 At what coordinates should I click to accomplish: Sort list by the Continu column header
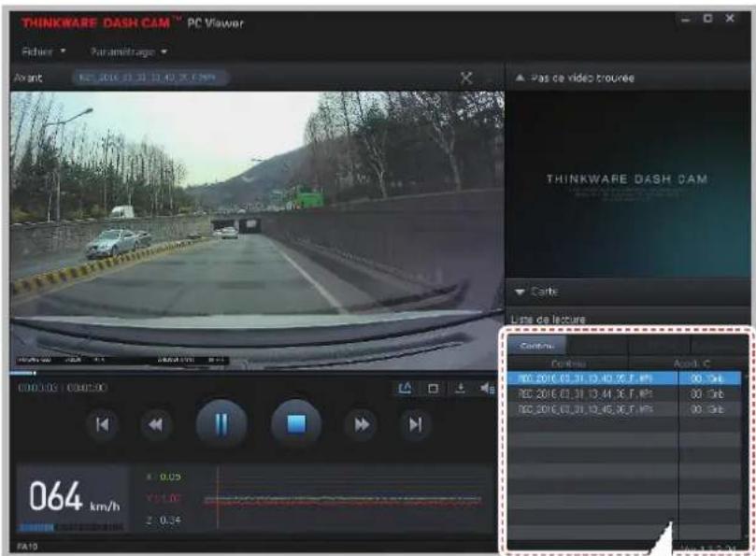click(568, 364)
